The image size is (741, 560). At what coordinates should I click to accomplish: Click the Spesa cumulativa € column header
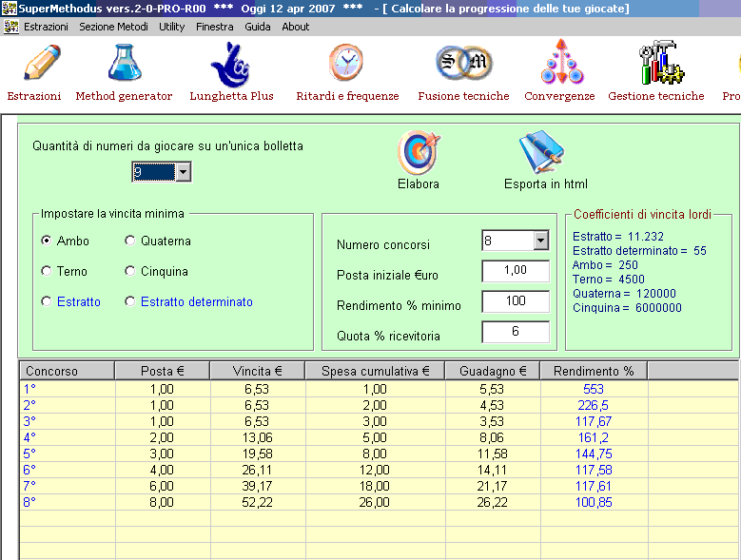point(375,371)
